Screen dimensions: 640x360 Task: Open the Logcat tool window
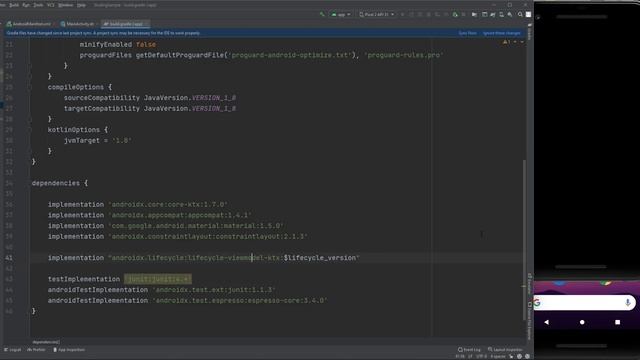pyautogui.click(x=13, y=350)
